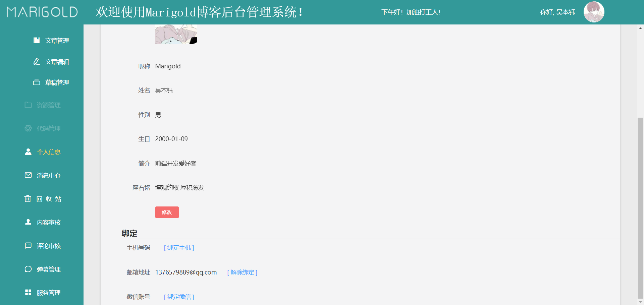The width and height of the screenshot is (644, 305).
Task: Click the 评论审核 comment bubble icon
Action: click(x=28, y=245)
